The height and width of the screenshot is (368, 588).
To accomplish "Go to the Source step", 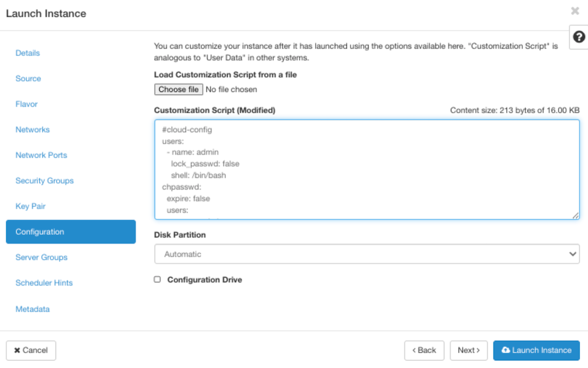I will point(28,78).
